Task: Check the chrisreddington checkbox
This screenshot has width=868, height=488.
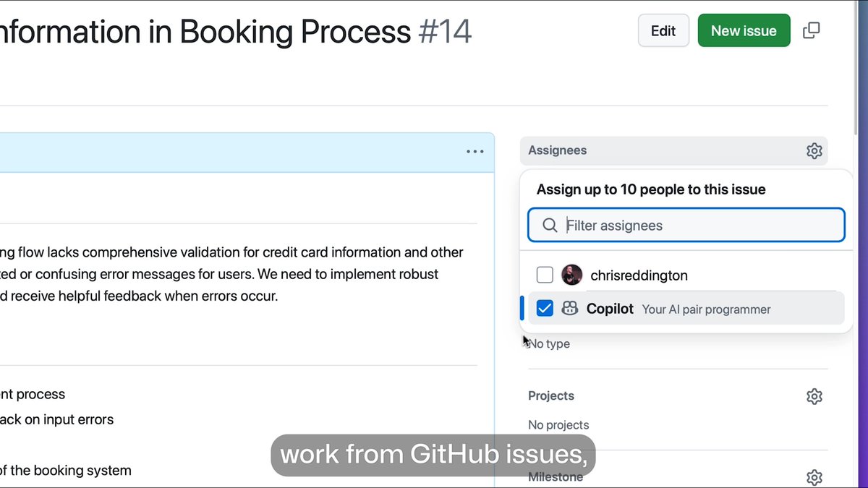Action: [545, 275]
